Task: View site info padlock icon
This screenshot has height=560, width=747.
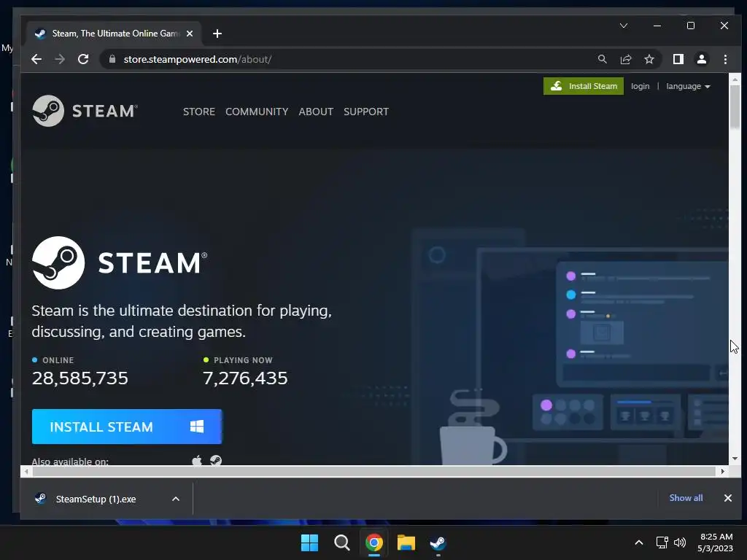Action: click(x=112, y=59)
